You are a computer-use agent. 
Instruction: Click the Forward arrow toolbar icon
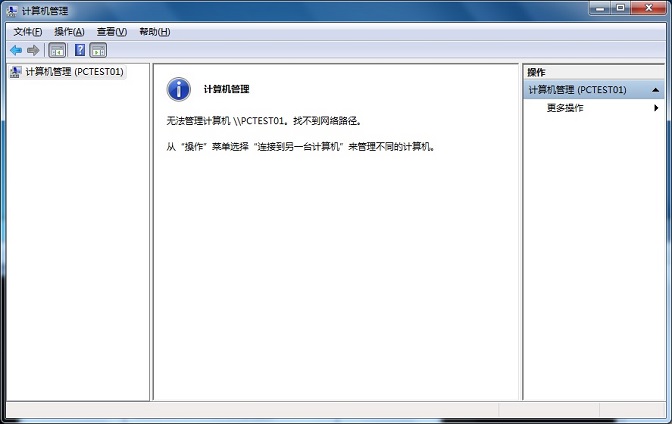point(33,51)
